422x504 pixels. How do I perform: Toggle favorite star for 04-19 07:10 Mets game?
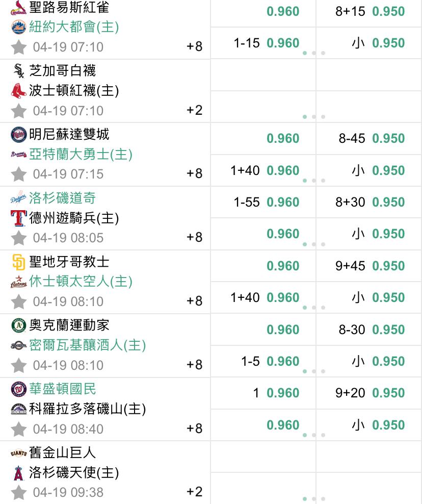pyautogui.click(x=19, y=47)
